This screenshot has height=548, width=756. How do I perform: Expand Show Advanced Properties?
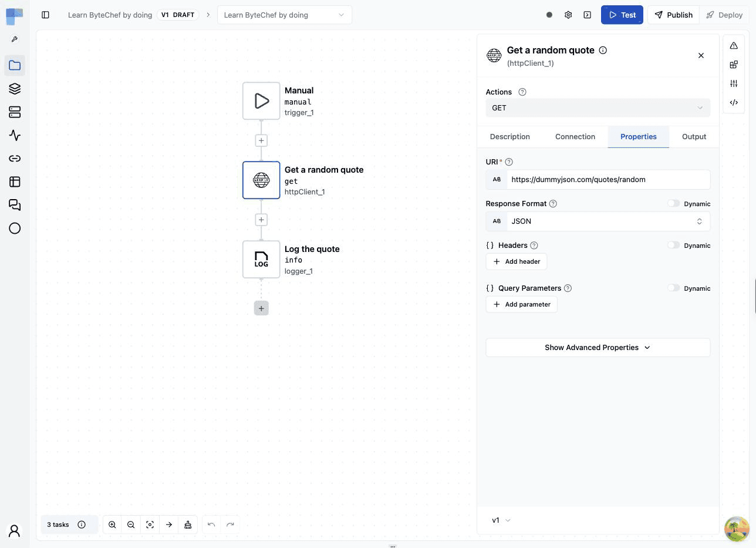[x=598, y=347]
